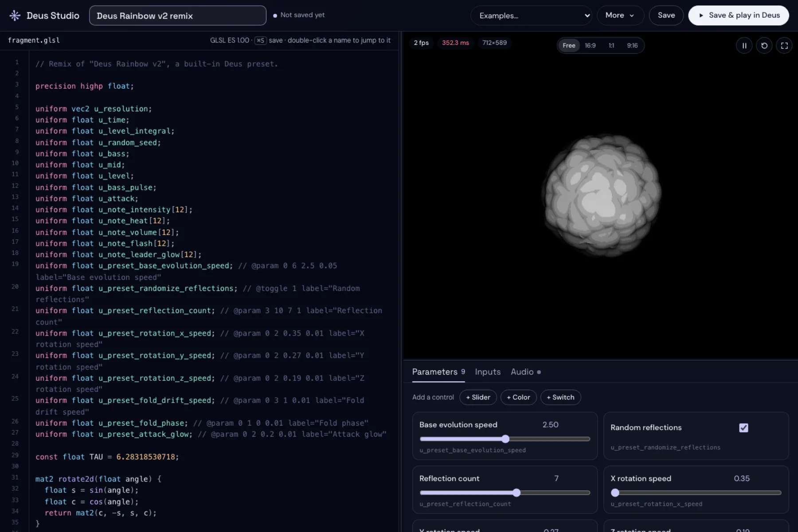This screenshot has height=532, width=798.
Task: Open the Examples dropdown
Action: [531, 16]
